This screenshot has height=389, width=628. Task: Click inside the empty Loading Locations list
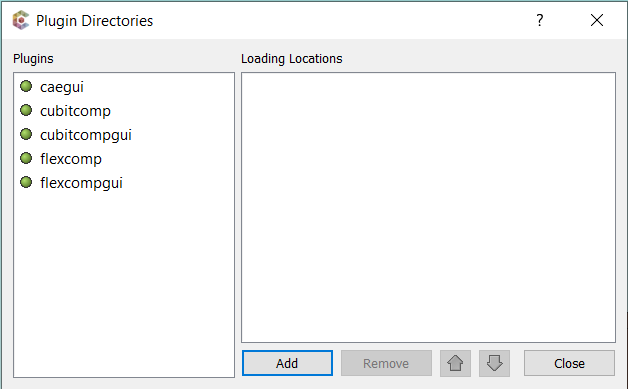(428, 208)
